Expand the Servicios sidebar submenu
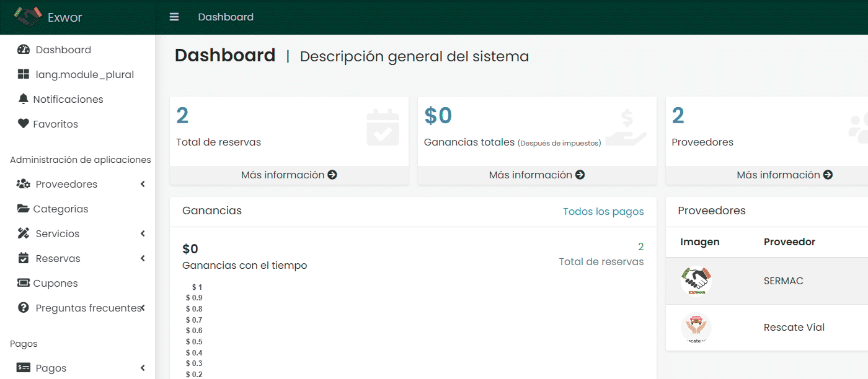This screenshot has width=868, height=379. point(143,233)
